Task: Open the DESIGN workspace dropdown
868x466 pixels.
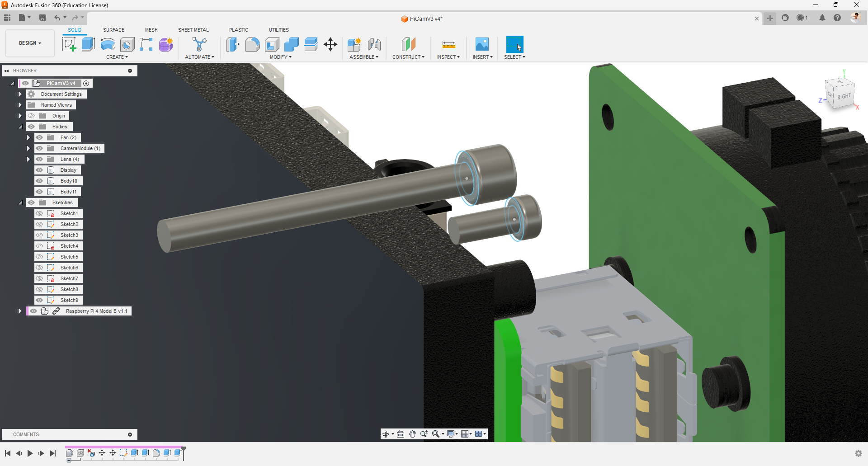Action: [x=30, y=43]
